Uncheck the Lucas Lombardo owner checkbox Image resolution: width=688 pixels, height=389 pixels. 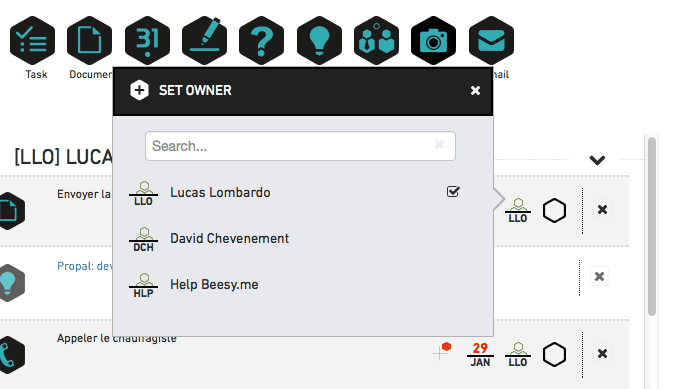click(x=453, y=192)
